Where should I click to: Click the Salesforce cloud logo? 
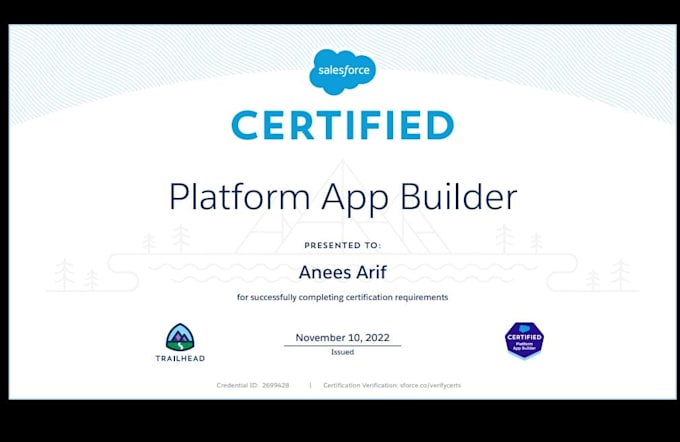[x=342, y=72]
